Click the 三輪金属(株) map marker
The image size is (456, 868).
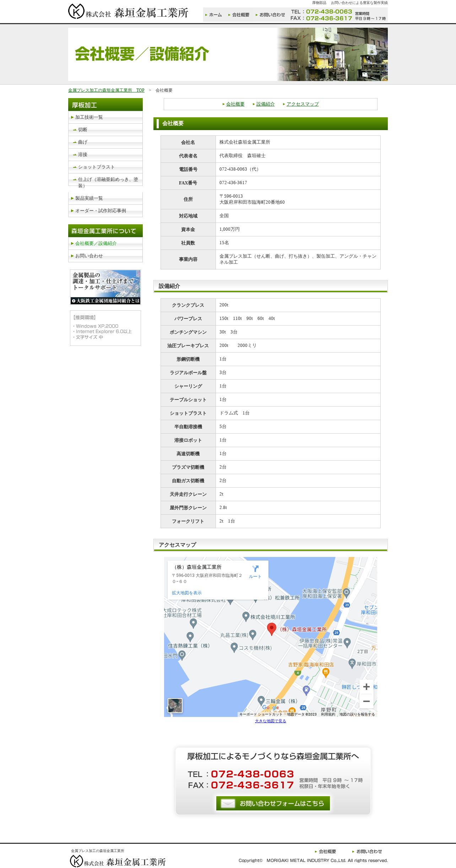click(x=261, y=701)
